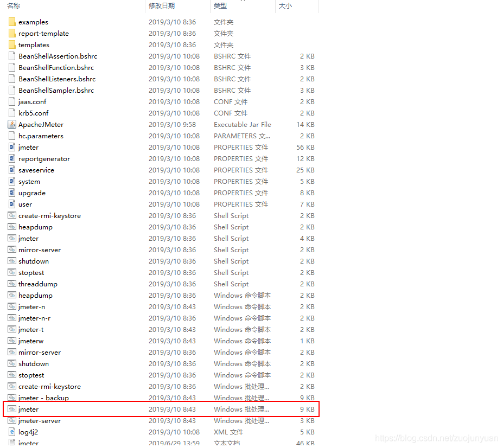Click the jmeter Shell Script icon
Image resolution: width=503 pixels, height=448 pixels.
click(12, 238)
